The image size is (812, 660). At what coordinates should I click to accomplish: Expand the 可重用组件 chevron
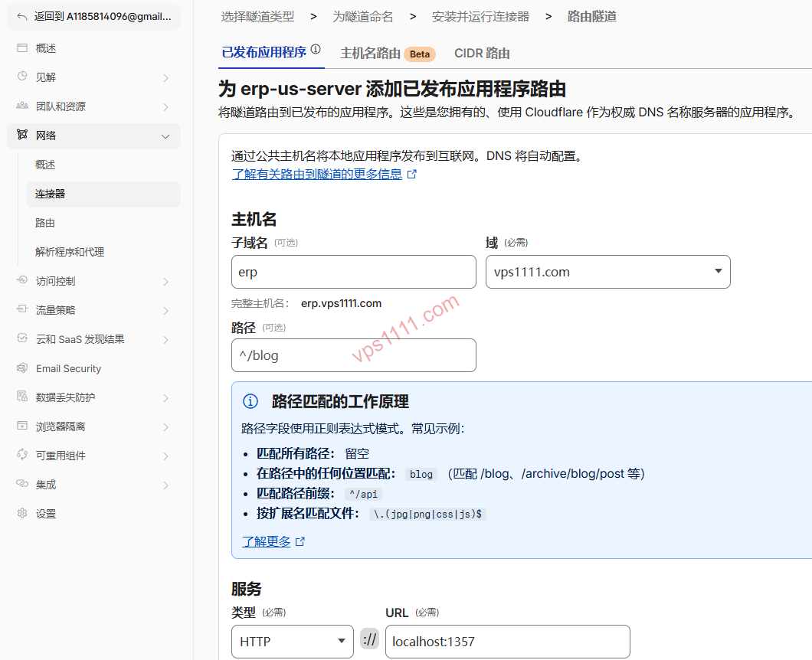165,456
